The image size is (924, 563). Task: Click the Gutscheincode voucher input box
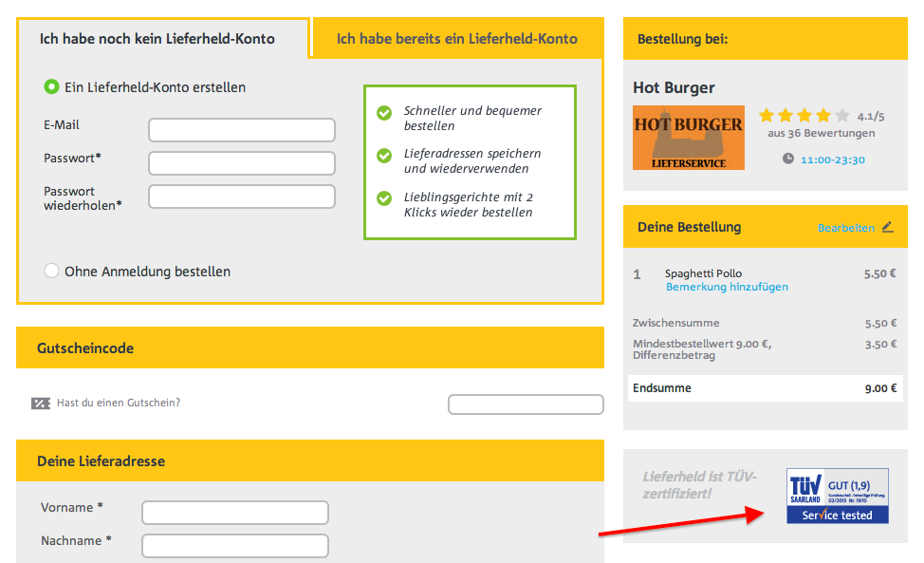tap(526, 405)
